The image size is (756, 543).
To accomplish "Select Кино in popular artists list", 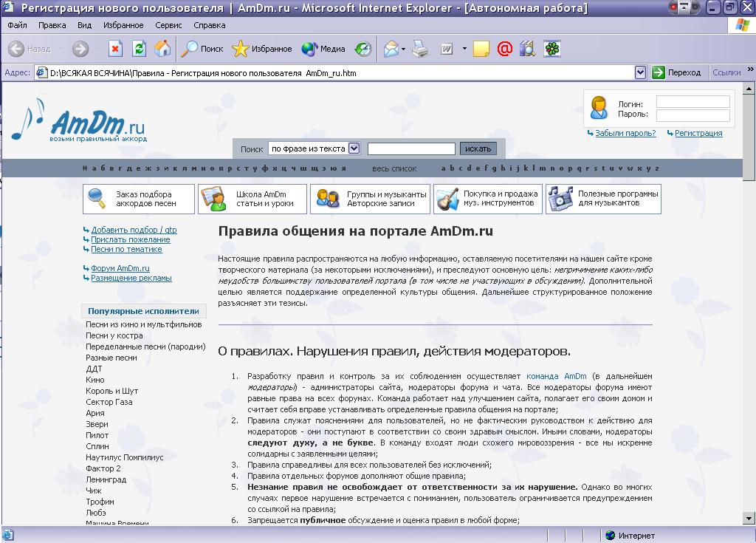I will [95, 380].
